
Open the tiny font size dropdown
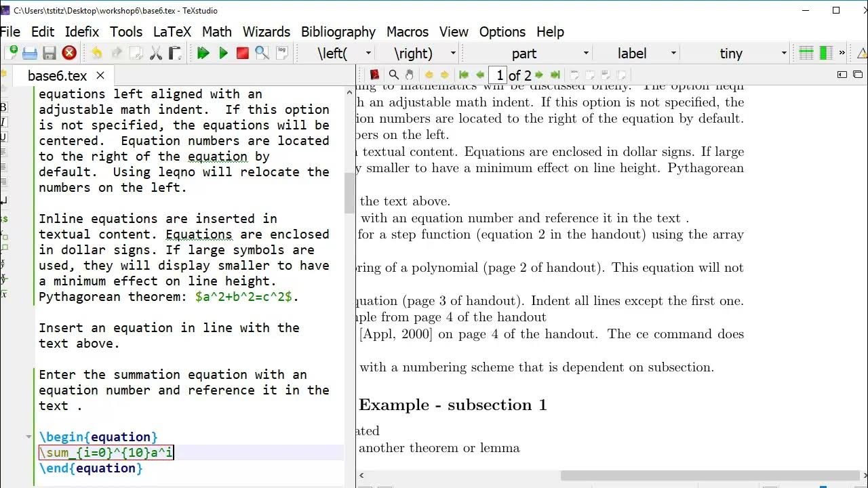[x=784, y=53]
